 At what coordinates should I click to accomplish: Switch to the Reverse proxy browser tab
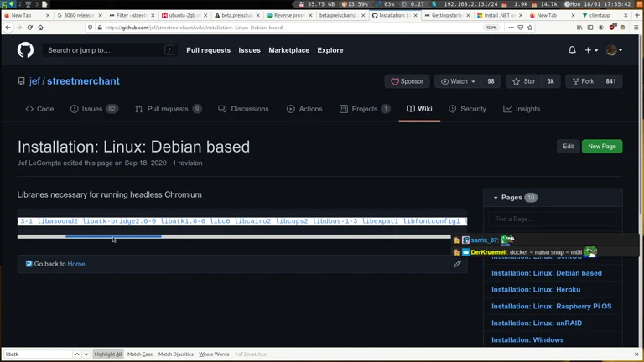click(x=289, y=15)
